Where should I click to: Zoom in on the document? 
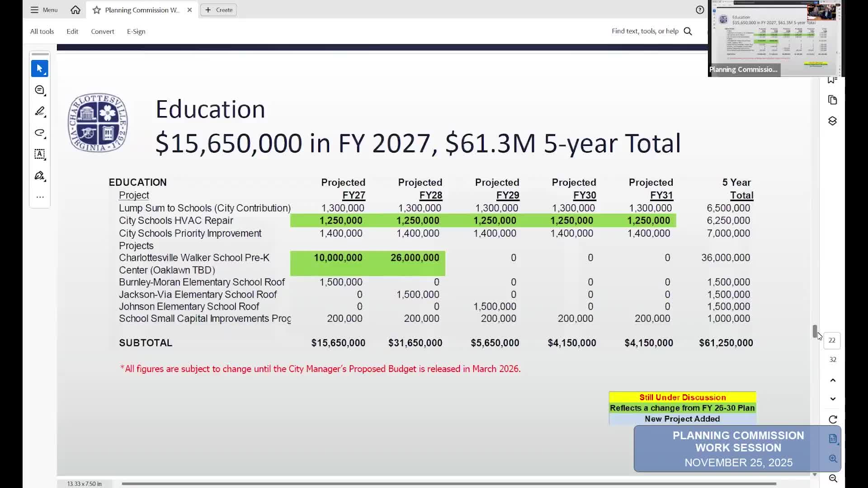pyautogui.click(x=832, y=458)
